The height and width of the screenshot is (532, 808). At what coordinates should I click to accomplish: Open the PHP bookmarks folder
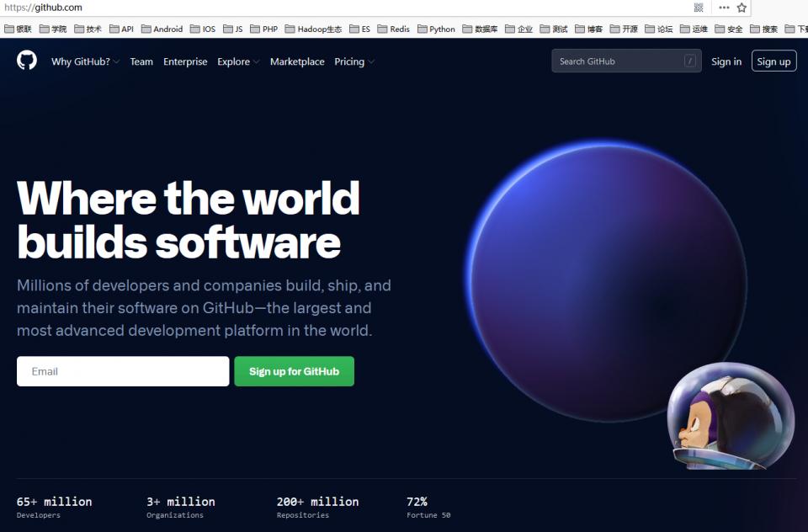tap(263, 29)
